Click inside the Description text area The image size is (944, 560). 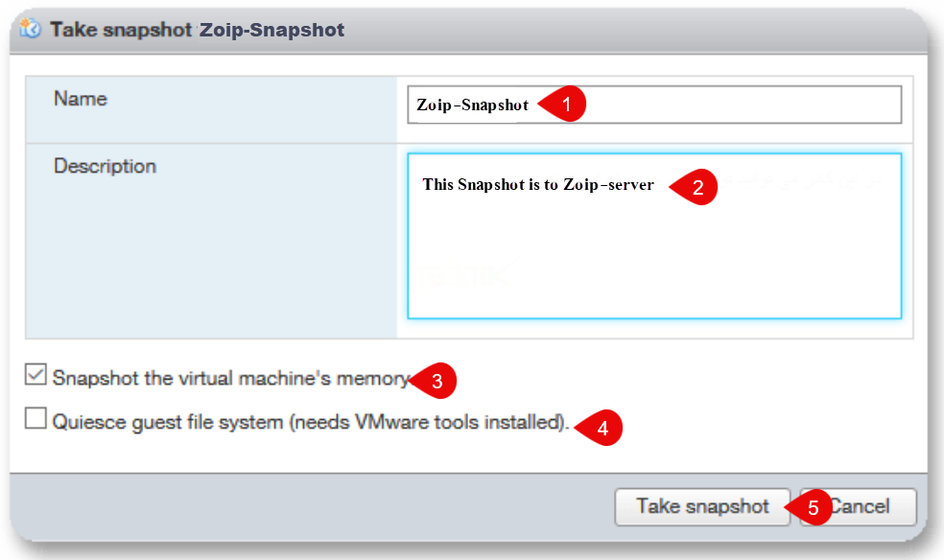coord(654,236)
